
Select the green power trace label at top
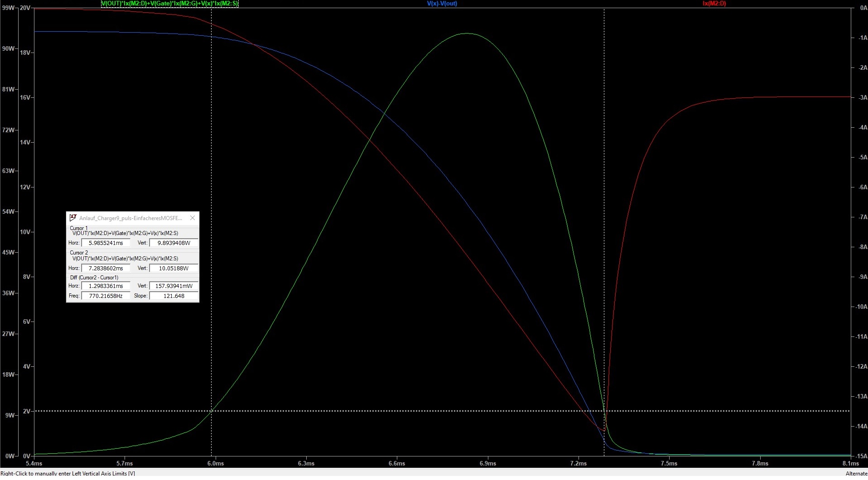click(169, 4)
